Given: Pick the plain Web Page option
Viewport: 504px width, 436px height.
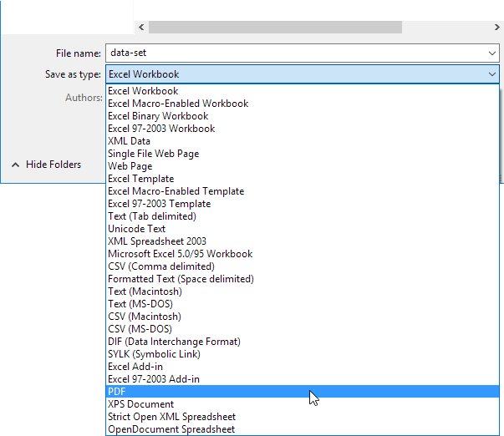Looking at the screenshot, I should point(302,166).
